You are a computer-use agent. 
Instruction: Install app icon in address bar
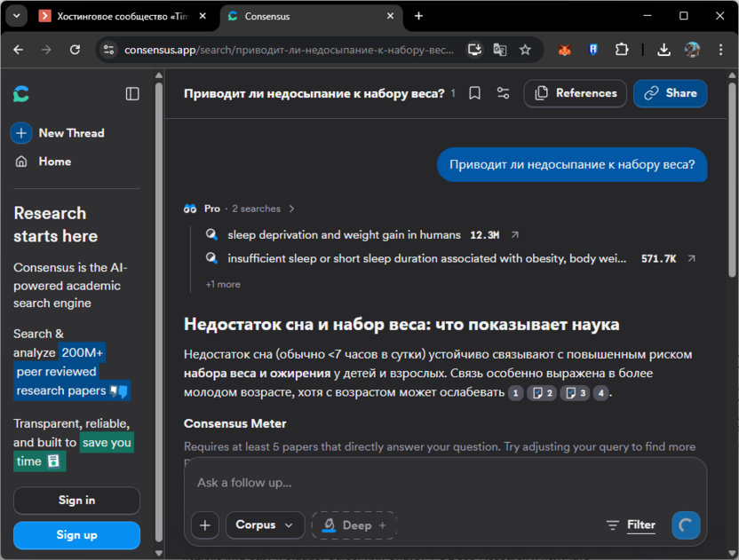[x=474, y=50]
